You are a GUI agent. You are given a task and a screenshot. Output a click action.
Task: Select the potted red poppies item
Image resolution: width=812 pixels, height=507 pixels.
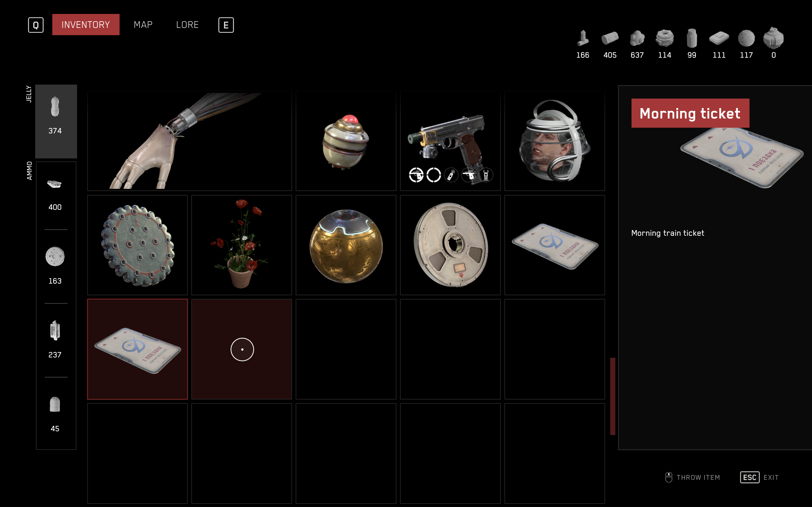[242, 245]
